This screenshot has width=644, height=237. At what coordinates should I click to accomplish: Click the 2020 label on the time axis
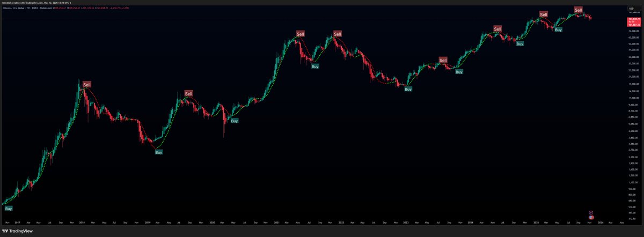tap(212, 222)
